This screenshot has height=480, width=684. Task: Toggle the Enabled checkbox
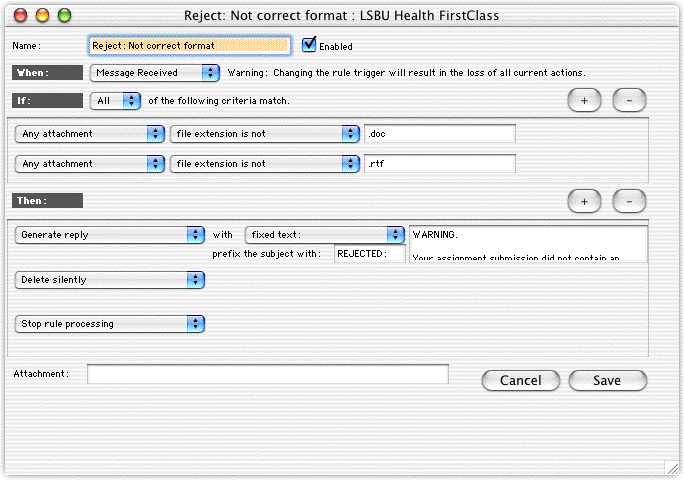click(x=309, y=45)
